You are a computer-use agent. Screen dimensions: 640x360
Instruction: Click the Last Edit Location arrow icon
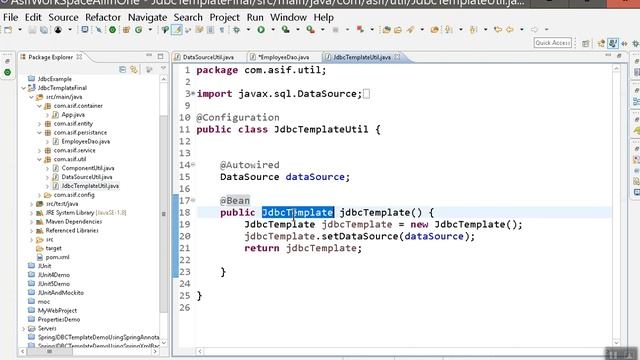click(497, 30)
